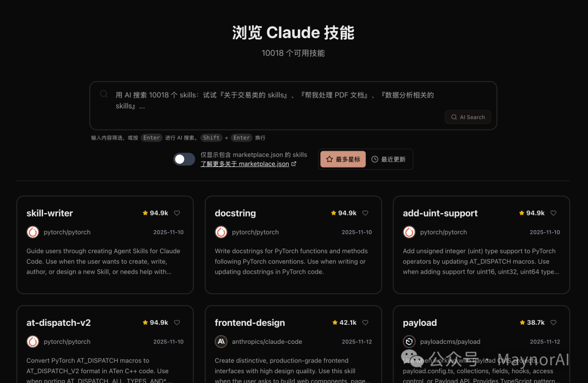Click the 2025-11-12 date on frontend-design card

(x=357, y=342)
